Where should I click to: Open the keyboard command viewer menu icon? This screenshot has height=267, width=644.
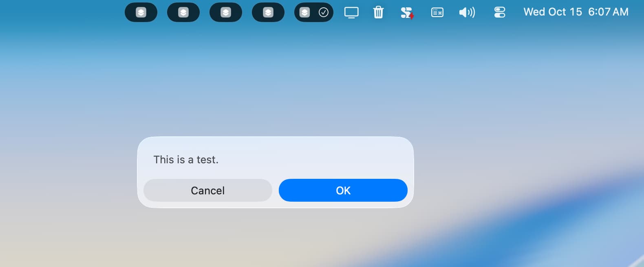pos(437,13)
